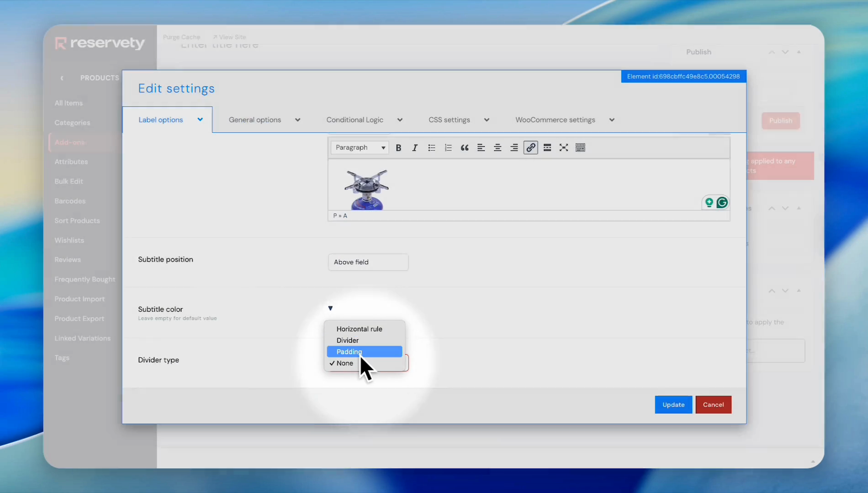Viewport: 868px width, 493px height.
Task: Toggle the toolbar kitchen sink icon
Action: click(x=580, y=148)
